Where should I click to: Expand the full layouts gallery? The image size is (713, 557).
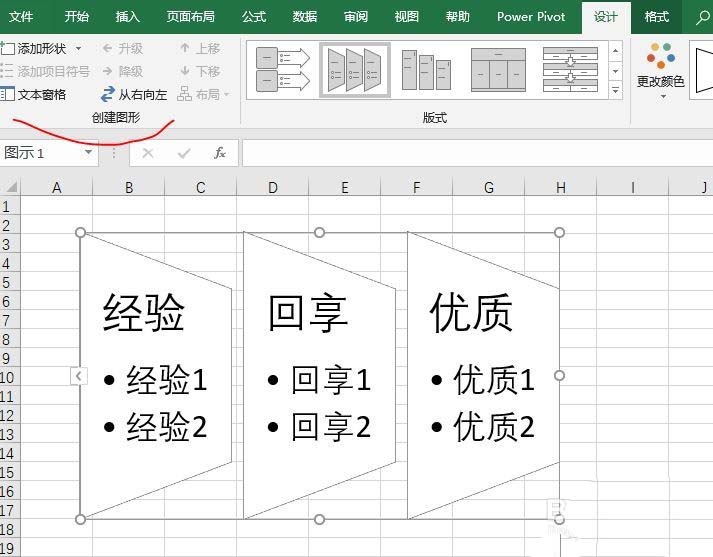point(615,90)
